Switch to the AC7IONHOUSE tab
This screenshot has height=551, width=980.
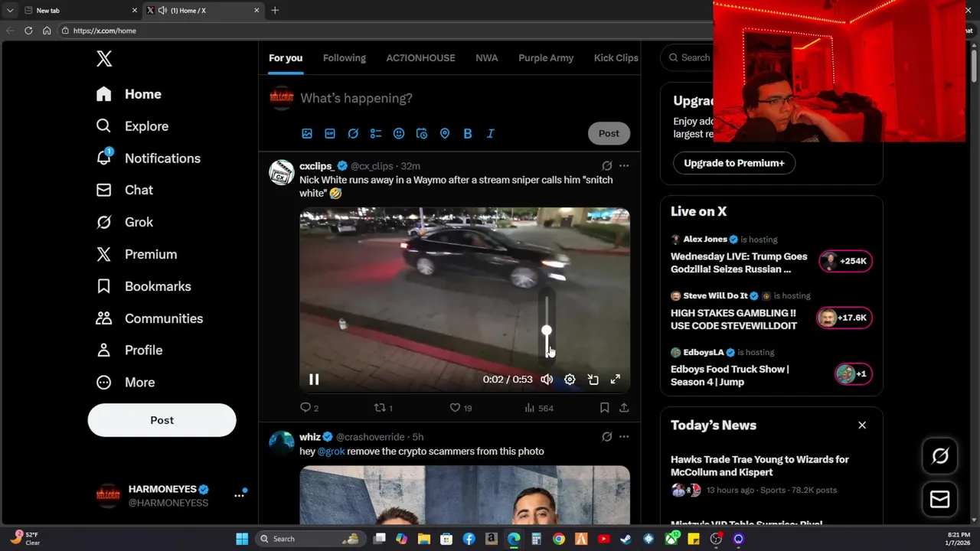pyautogui.click(x=420, y=58)
